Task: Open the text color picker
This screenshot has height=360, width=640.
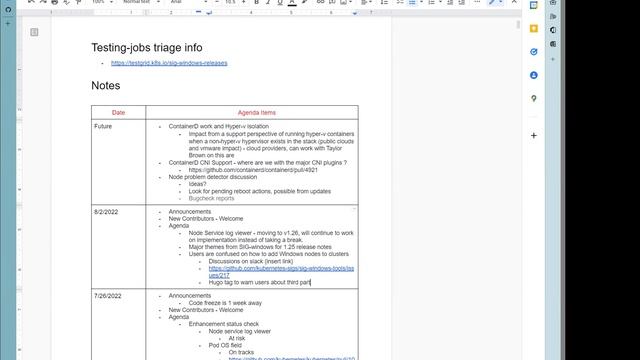Action: coord(292,2)
